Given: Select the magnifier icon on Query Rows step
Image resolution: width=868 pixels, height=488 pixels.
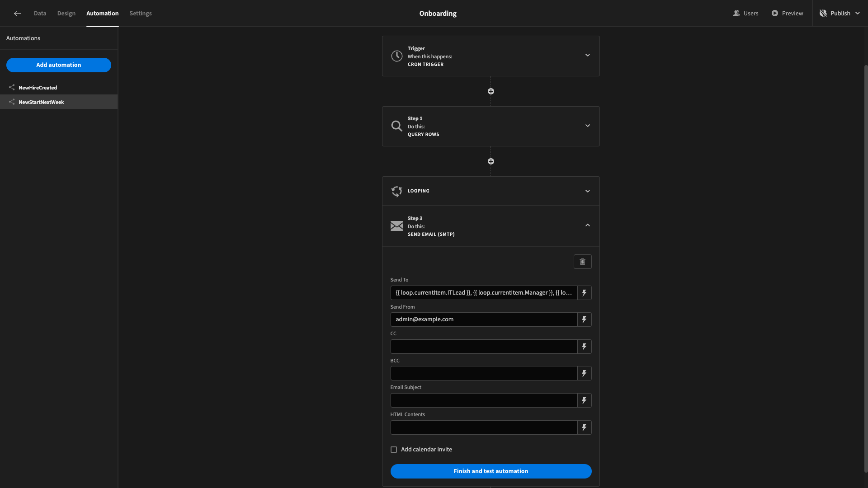Looking at the screenshot, I should tap(396, 126).
